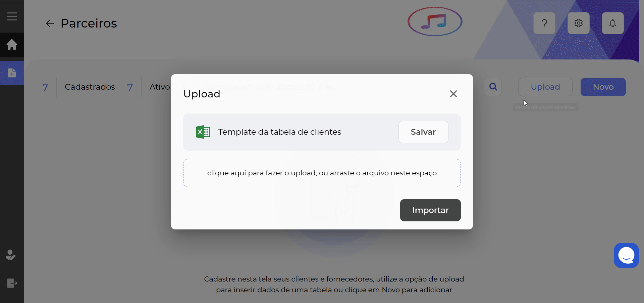Image resolution: width=644 pixels, height=303 pixels.
Task: Open settings with the gear icon
Action: (x=578, y=23)
